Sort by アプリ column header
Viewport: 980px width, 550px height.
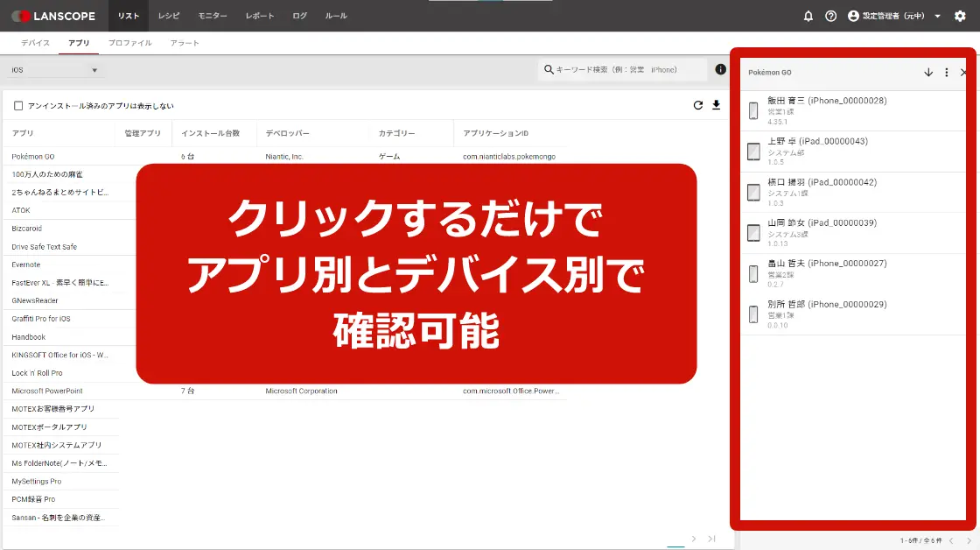click(23, 133)
